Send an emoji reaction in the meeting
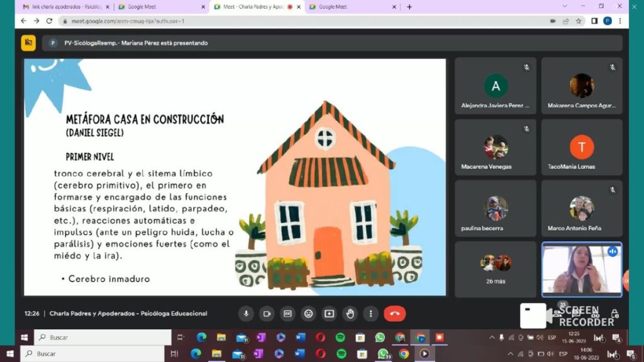Viewport: 644px width, 362px height. pyautogui.click(x=308, y=314)
